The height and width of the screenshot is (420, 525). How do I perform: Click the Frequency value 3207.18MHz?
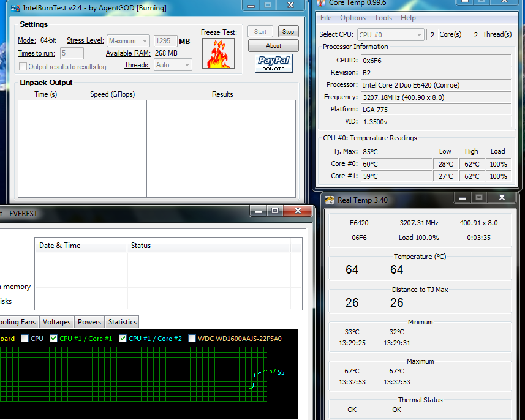point(436,97)
